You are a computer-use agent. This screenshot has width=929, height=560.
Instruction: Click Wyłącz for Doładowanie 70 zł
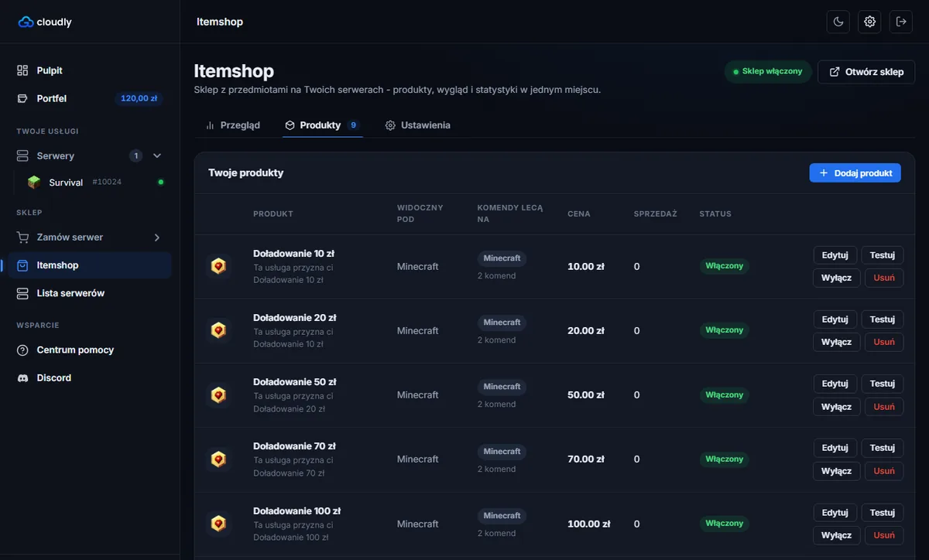(x=836, y=471)
